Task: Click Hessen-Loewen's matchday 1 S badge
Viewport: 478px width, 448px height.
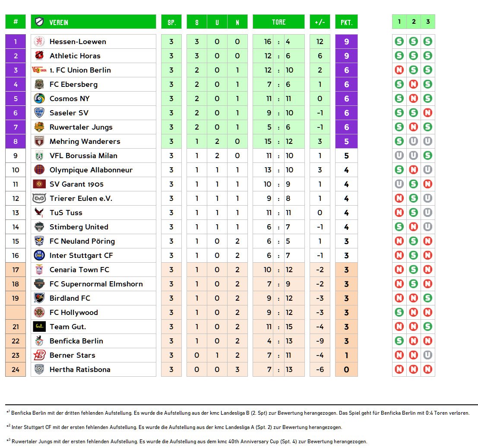Action: 399,41
